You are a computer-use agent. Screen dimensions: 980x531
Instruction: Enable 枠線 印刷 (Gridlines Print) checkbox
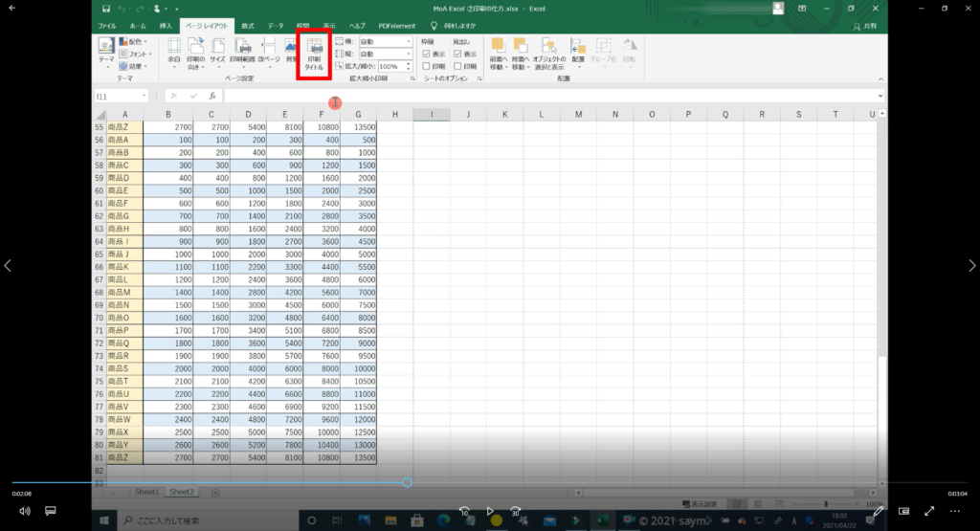pyautogui.click(x=427, y=67)
